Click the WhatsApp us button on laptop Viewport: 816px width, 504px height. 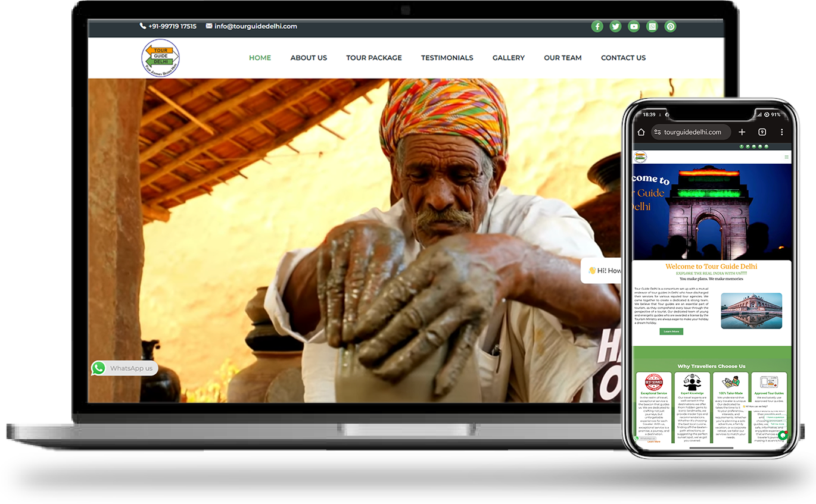point(124,368)
